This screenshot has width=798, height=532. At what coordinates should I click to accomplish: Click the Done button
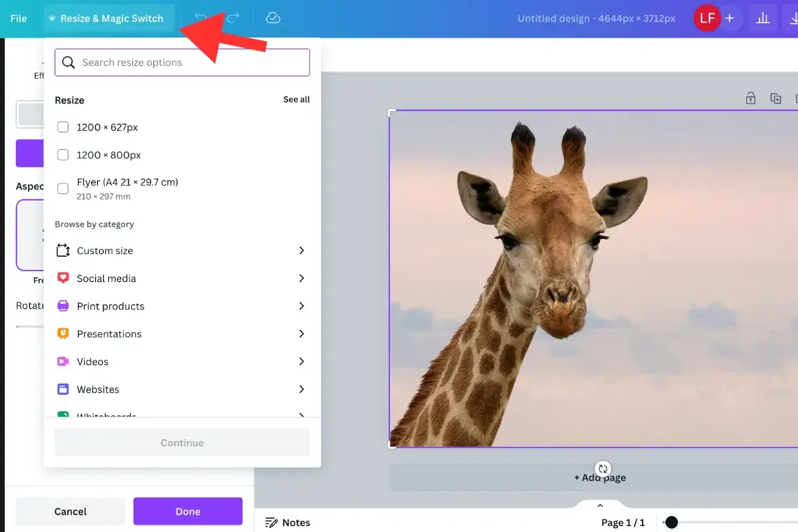pos(188,511)
